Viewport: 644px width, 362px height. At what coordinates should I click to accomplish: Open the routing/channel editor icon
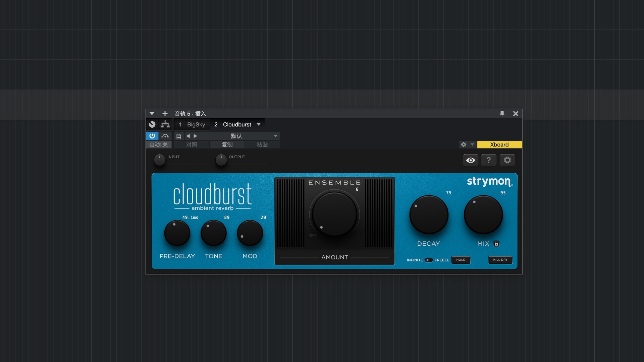(165, 124)
